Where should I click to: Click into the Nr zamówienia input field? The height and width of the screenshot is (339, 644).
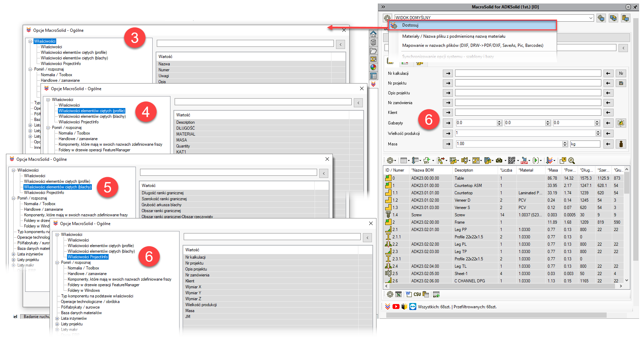click(528, 103)
